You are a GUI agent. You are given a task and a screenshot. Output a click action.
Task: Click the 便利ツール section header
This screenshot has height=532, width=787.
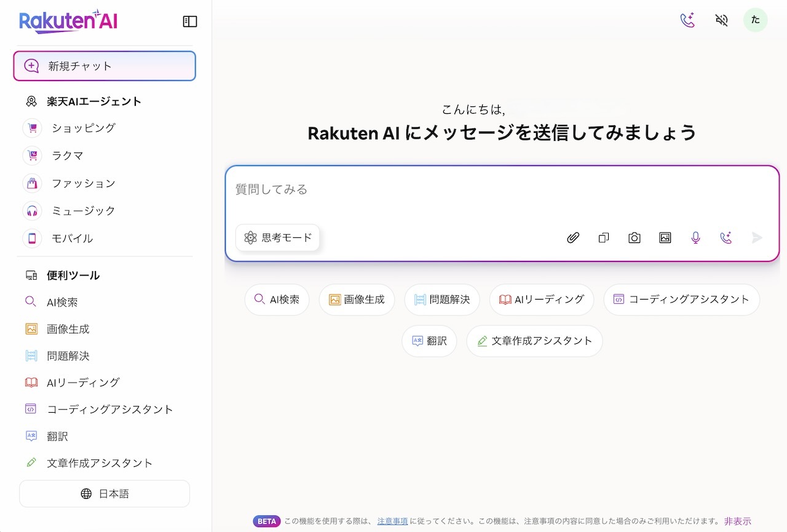pyautogui.click(x=73, y=276)
